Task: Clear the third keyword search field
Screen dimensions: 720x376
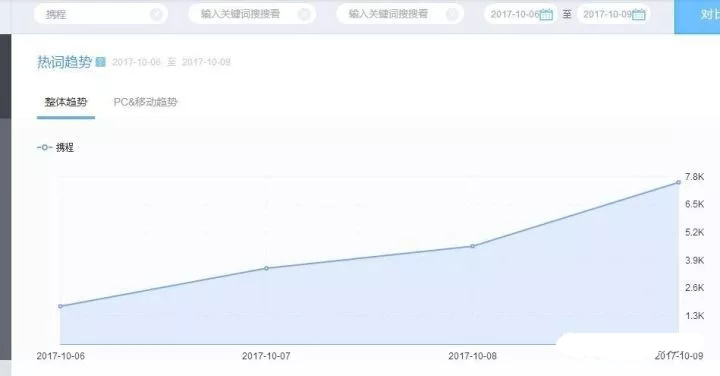Action: (x=452, y=14)
